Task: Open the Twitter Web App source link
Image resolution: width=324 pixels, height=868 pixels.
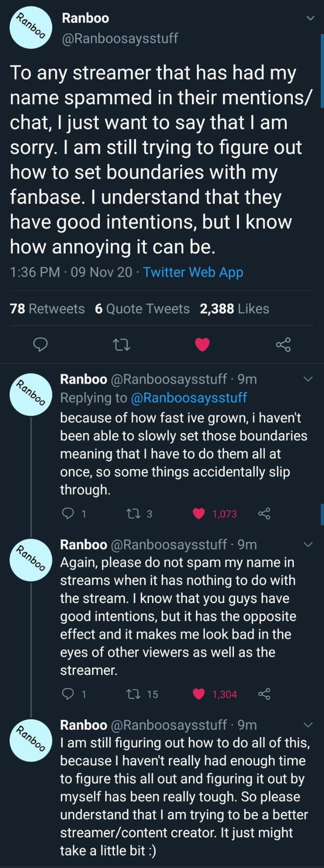Action: coord(193,272)
